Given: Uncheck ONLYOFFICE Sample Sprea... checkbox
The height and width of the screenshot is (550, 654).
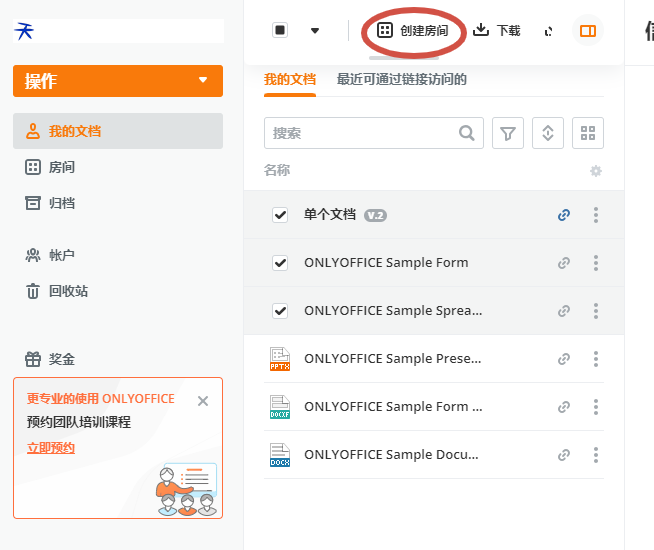Looking at the screenshot, I should tap(280, 311).
